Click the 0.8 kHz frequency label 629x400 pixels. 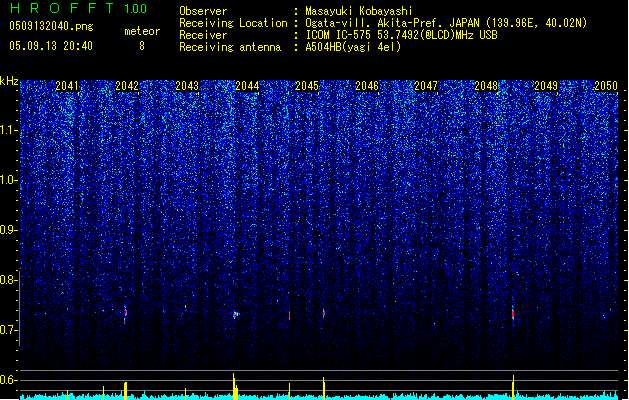tap(9, 280)
